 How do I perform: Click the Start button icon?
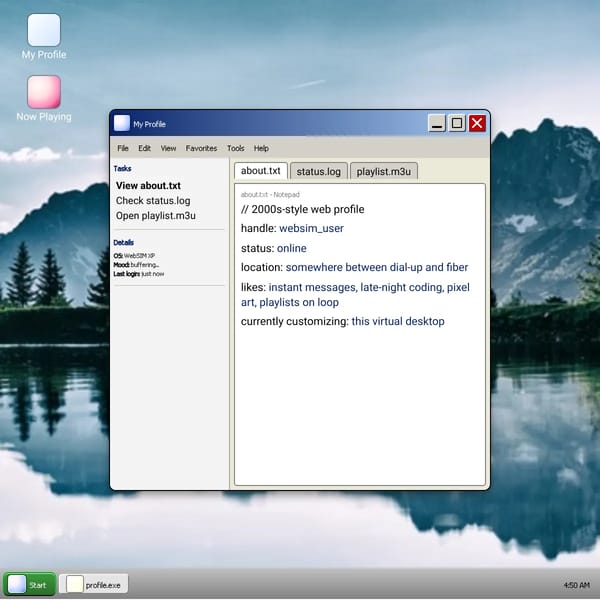17,585
